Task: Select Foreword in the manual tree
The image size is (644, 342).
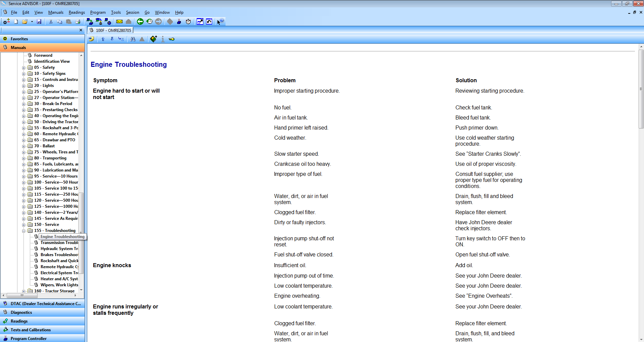Action: (x=43, y=55)
